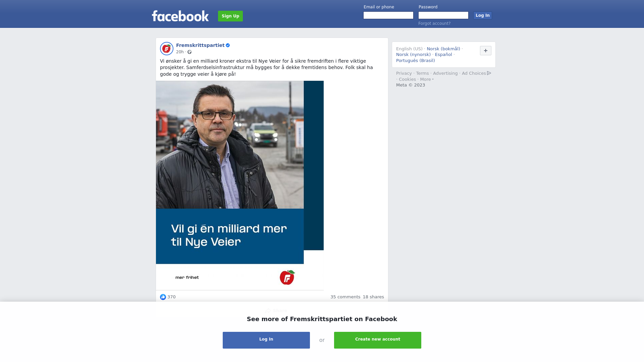
Task: Submit with the header Log In button
Action: 483,15
